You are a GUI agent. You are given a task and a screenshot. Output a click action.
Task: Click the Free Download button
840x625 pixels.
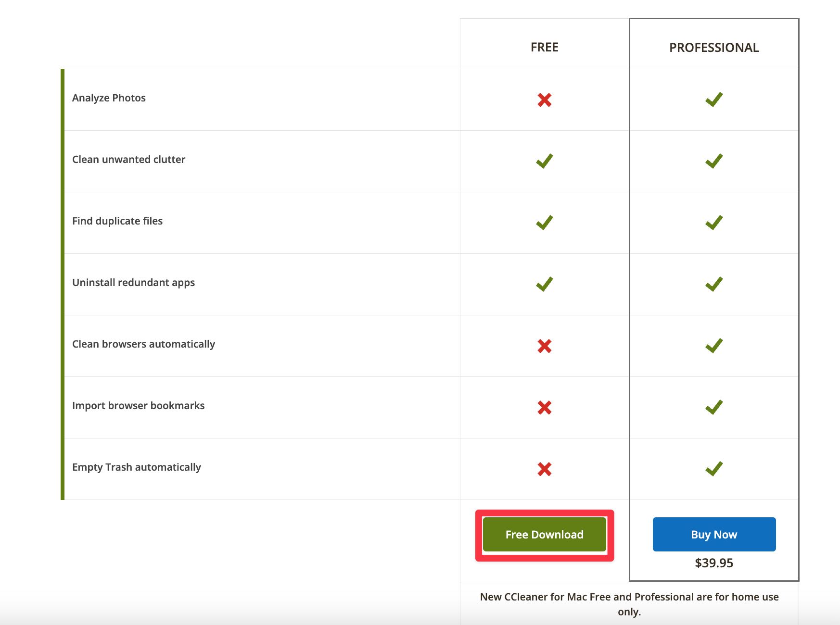pos(544,535)
